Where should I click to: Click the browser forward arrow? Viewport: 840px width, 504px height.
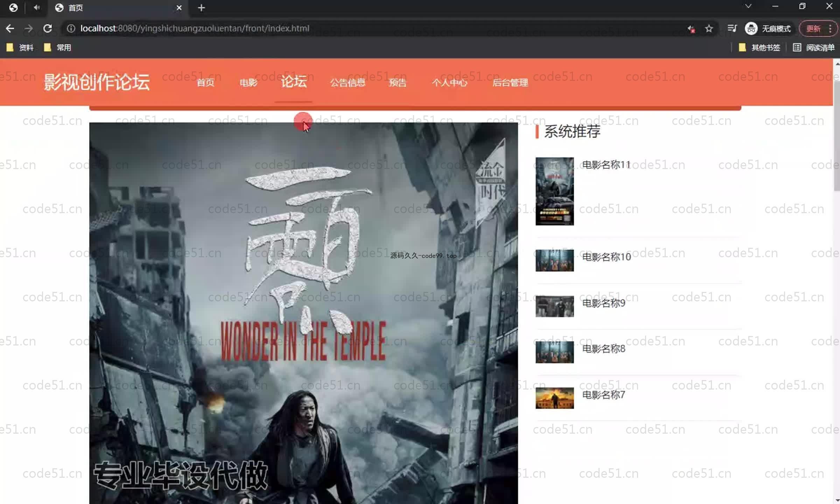[x=29, y=28]
